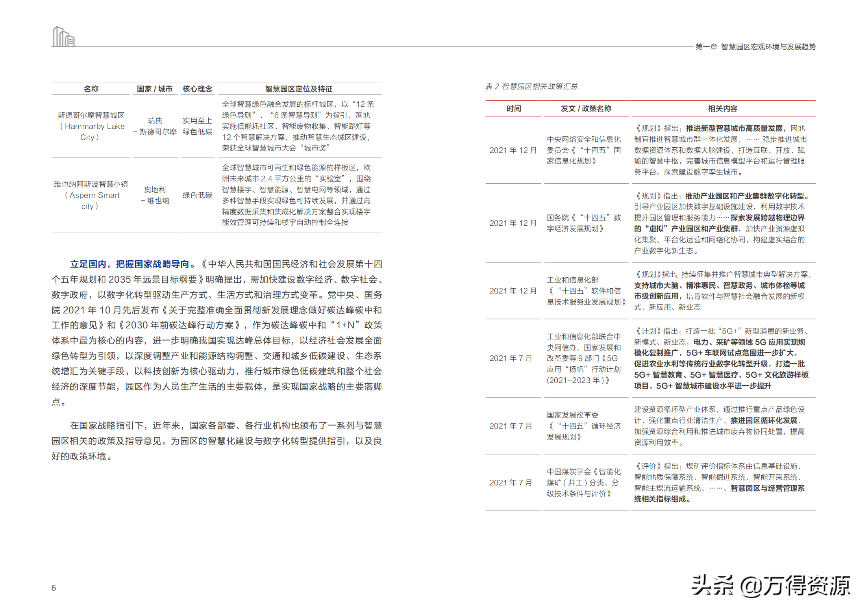Click the 核心理念 column header
The image size is (868, 614).
[x=197, y=89]
